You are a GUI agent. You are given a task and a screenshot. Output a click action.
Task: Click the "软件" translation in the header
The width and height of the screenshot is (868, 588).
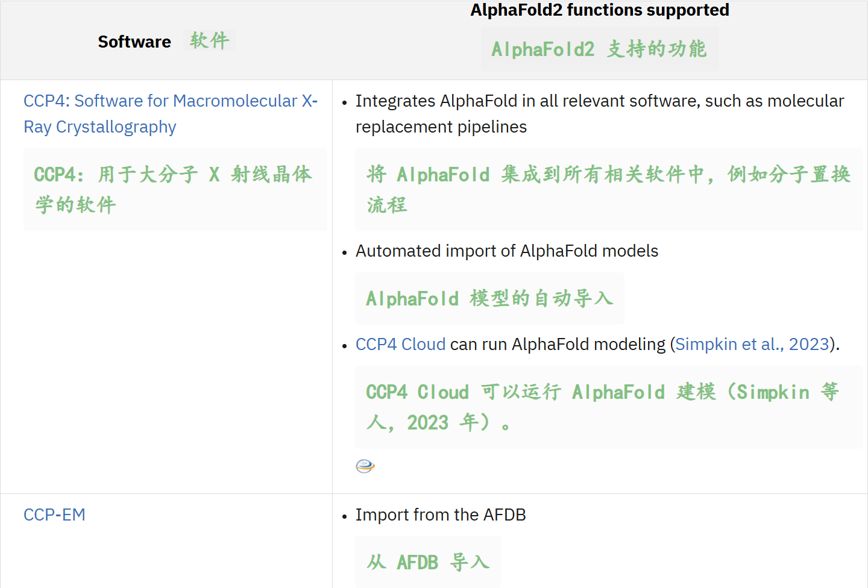point(209,40)
